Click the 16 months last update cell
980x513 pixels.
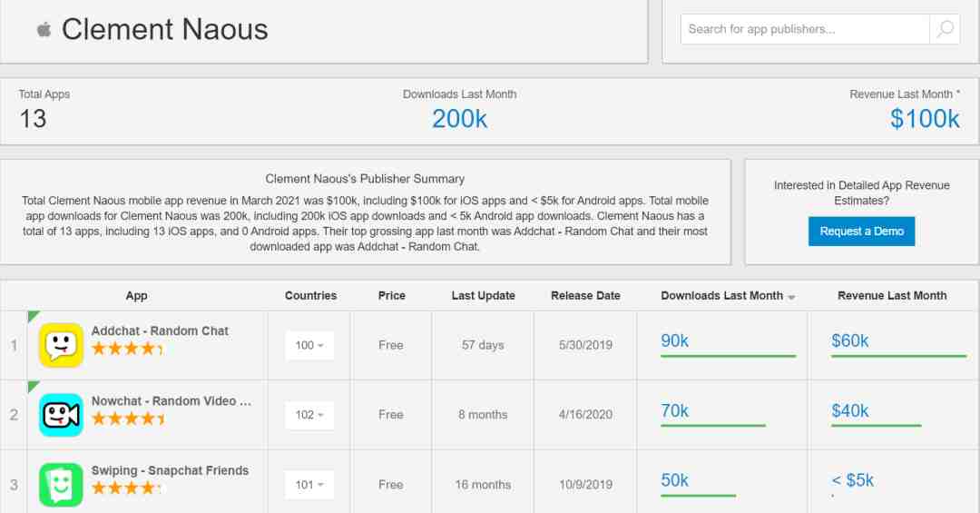483,485
